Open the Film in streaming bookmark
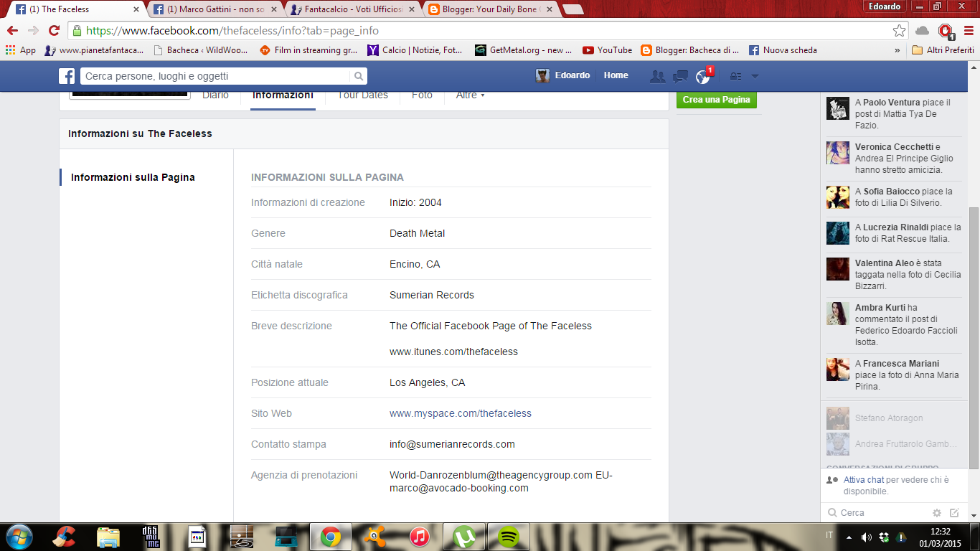This screenshot has width=980, height=551. tap(308, 50)
